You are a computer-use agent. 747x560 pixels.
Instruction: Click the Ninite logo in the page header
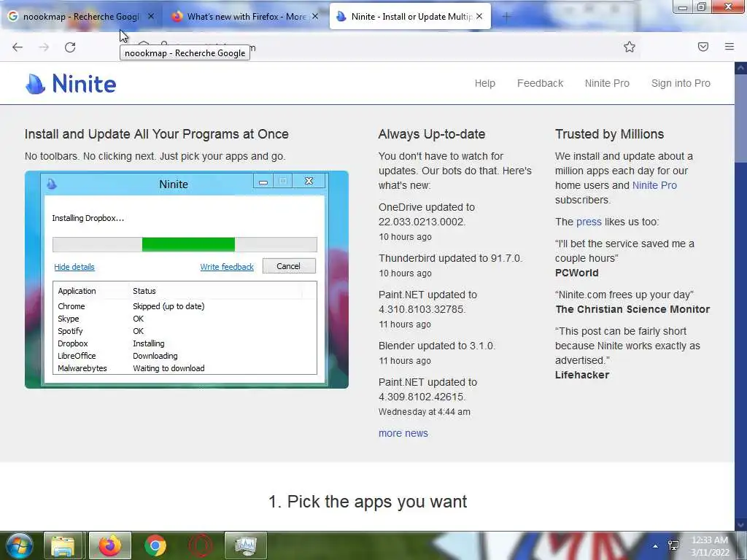click(71, 84)
